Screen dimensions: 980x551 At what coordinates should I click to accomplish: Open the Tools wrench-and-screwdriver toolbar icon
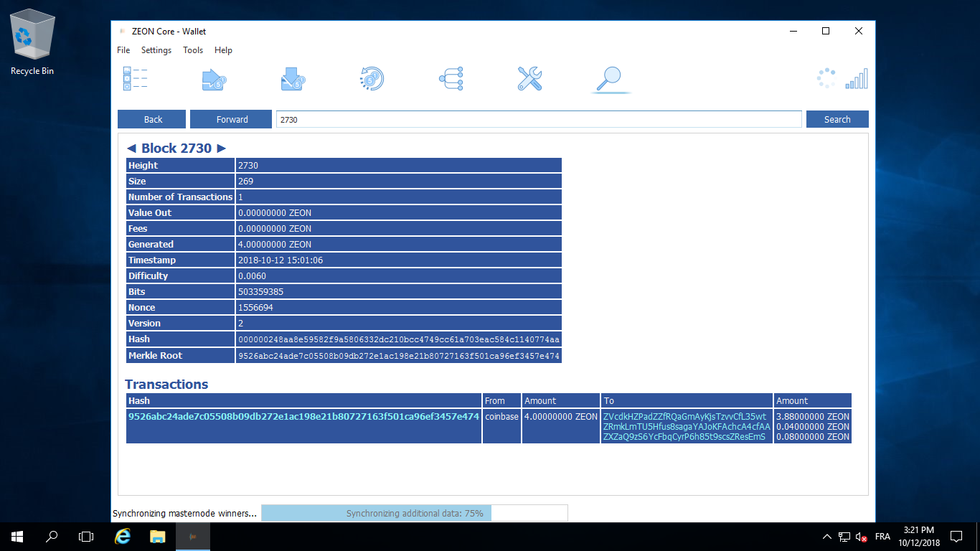coord(529,78)
